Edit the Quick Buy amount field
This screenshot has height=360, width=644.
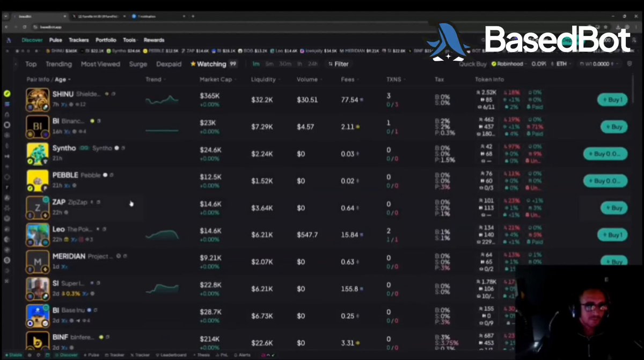[538, 64]
